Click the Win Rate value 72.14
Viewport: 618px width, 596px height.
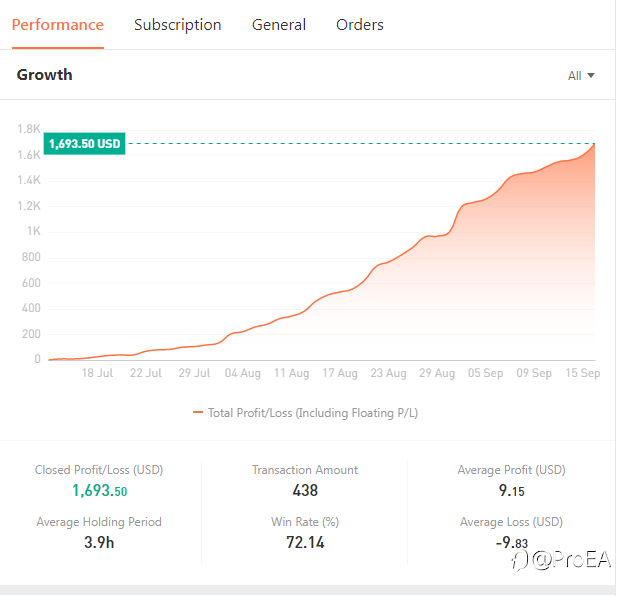(x=305, y=542)
